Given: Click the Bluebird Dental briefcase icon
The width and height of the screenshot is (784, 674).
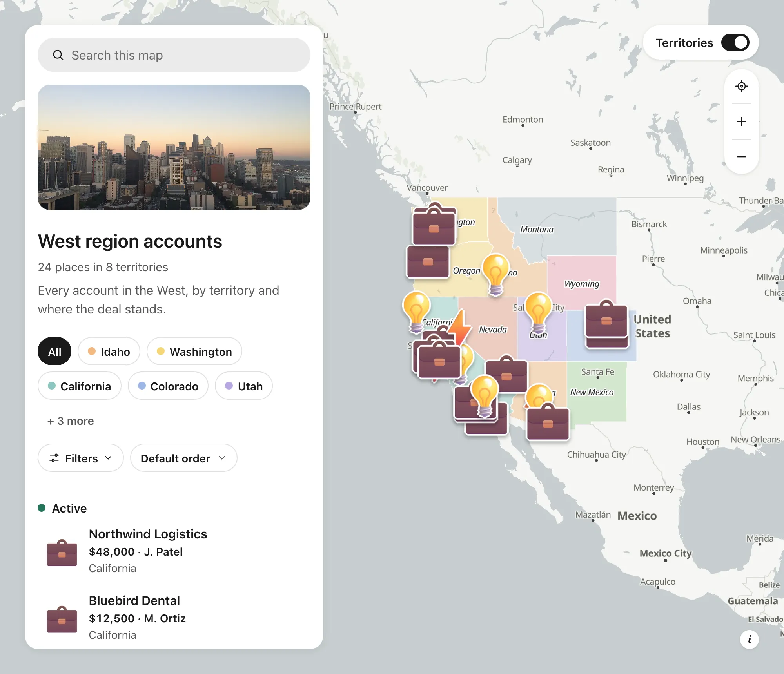Looking at the screenshot, I should (62, 620).
